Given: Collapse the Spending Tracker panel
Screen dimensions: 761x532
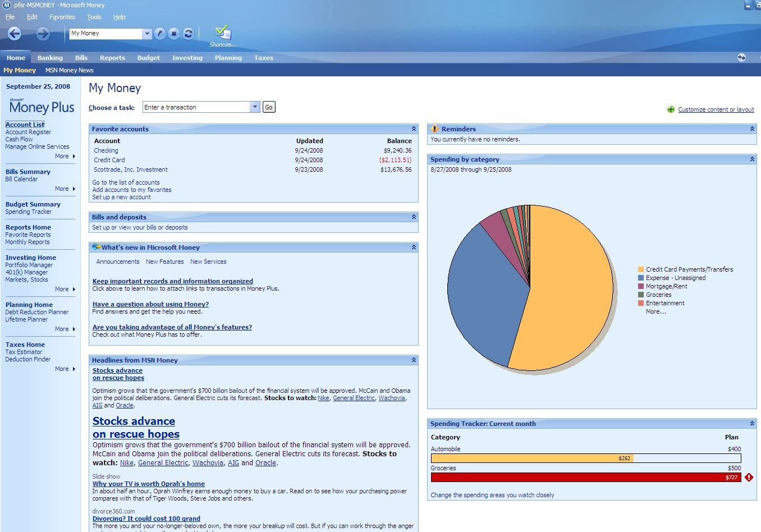Looking at the screenshot, I should (x=752, y=424).
